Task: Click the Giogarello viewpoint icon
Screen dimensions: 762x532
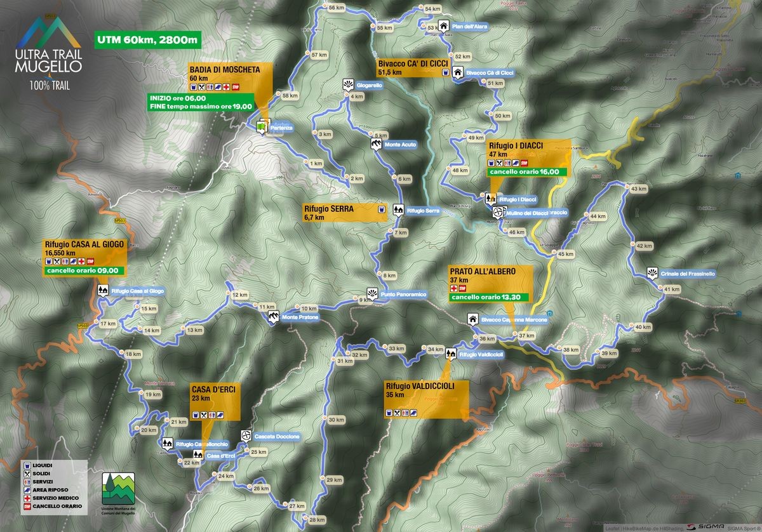Action: pyautogui.click(x=347, y=84)
